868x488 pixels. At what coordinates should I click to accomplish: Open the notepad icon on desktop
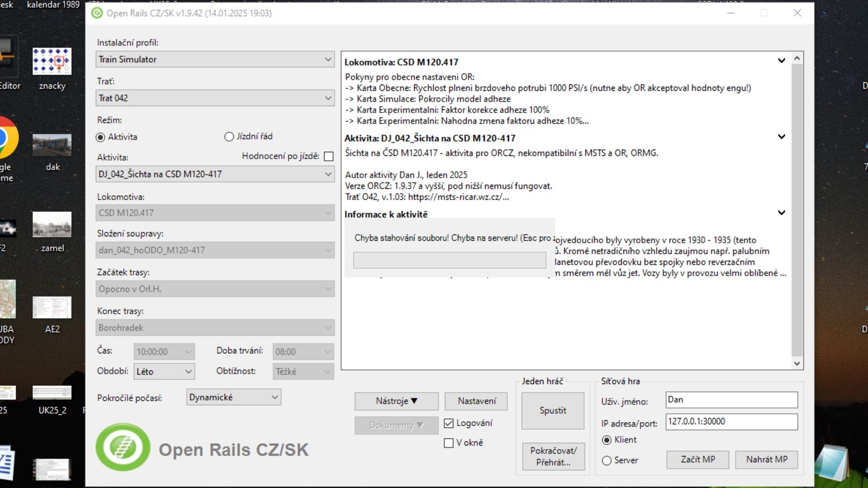[x=832, y=463]
